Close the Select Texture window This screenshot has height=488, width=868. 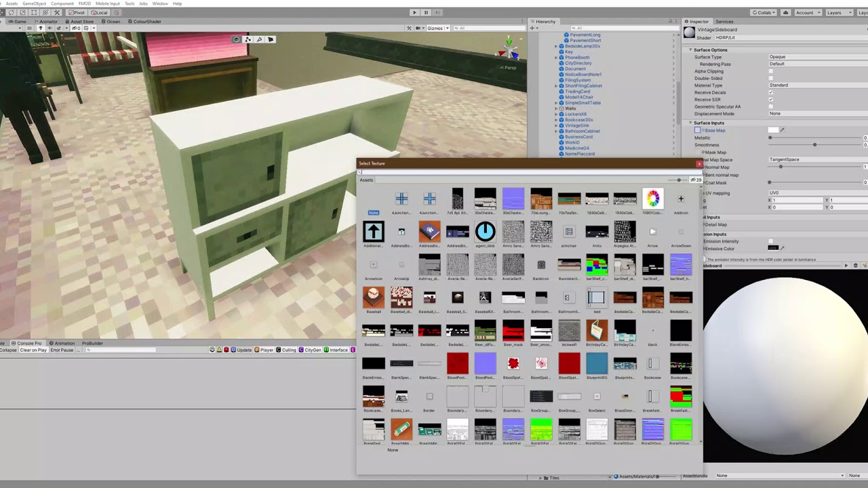pos(698,163)
